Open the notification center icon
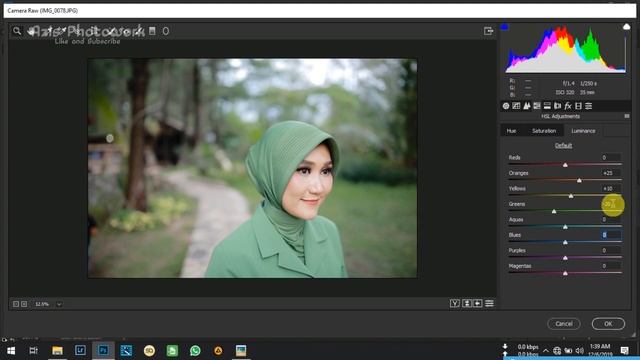This screenshot has height=360, width=640. 624,351
